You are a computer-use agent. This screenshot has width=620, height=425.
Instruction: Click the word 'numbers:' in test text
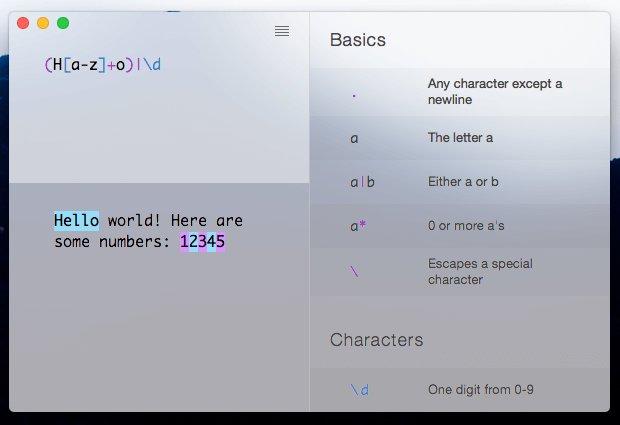point(134,242)
